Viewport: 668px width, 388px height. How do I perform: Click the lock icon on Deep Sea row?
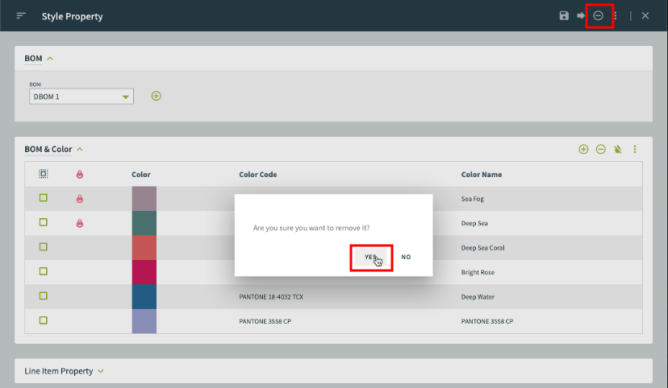[80, 223]
